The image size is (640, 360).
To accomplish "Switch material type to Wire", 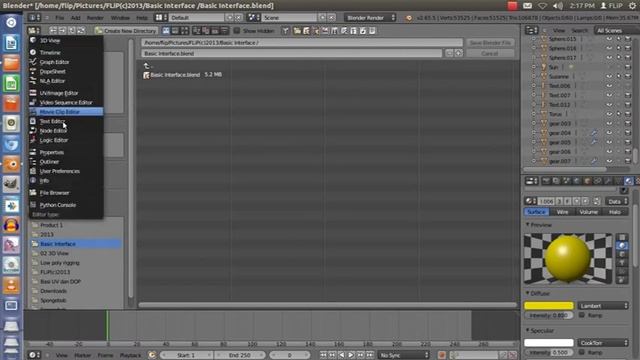I will coord(562,212).
